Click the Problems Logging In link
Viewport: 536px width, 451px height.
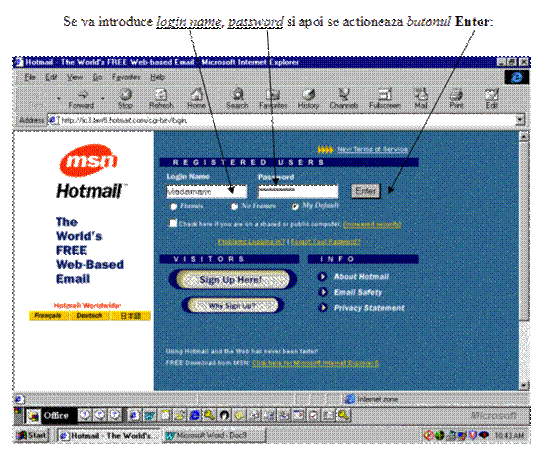[x=251, y=242]
